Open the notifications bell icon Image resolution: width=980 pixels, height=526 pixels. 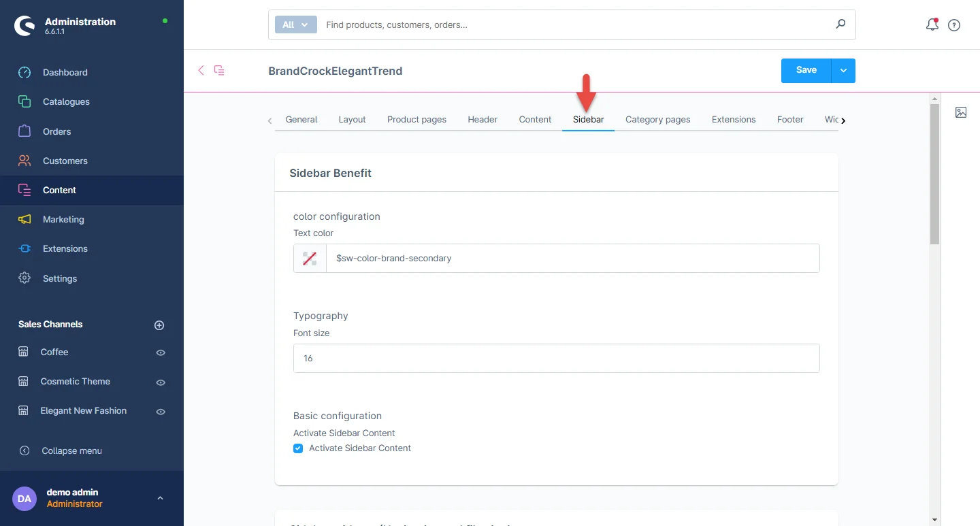pos(932,25)
